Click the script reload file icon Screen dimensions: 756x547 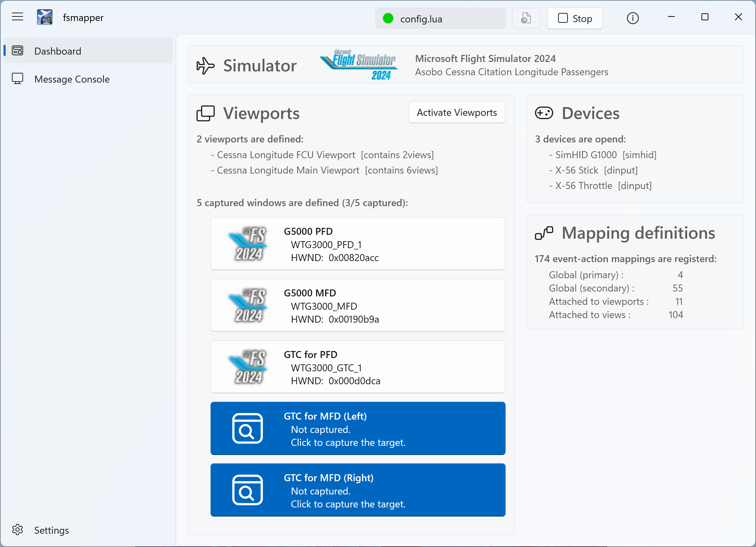point(526,18)
